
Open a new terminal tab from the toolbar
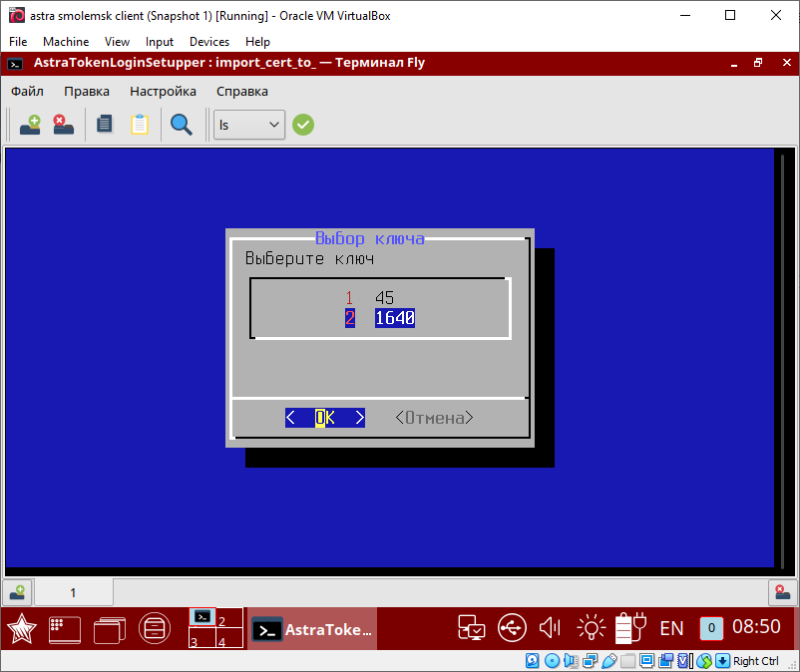[30, 125]
